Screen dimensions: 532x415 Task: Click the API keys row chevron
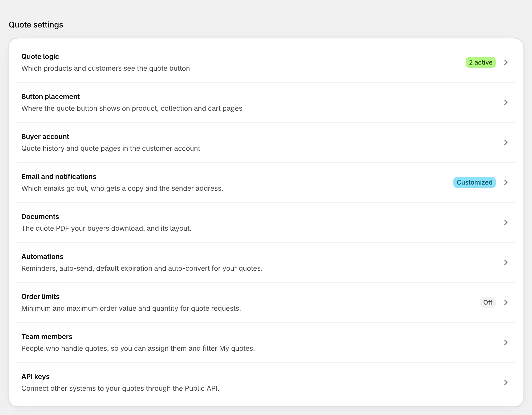506,382
